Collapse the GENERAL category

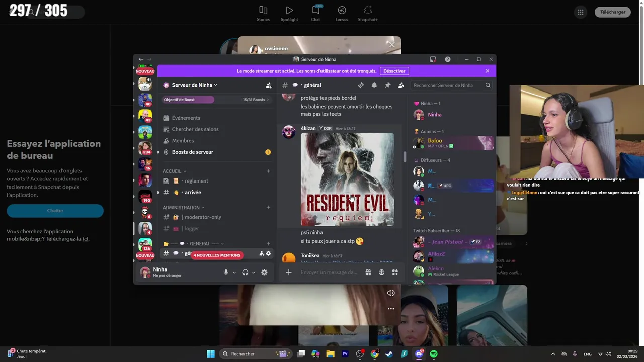(194, 244)
